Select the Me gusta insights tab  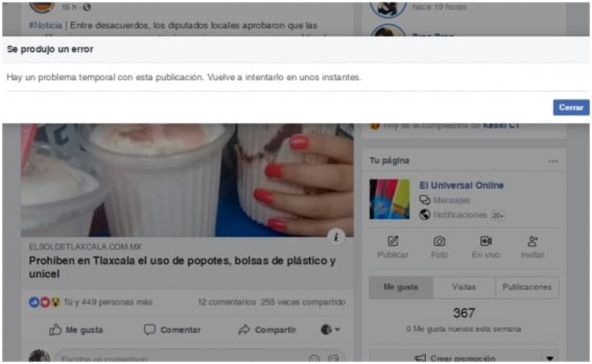click(401, 287)
